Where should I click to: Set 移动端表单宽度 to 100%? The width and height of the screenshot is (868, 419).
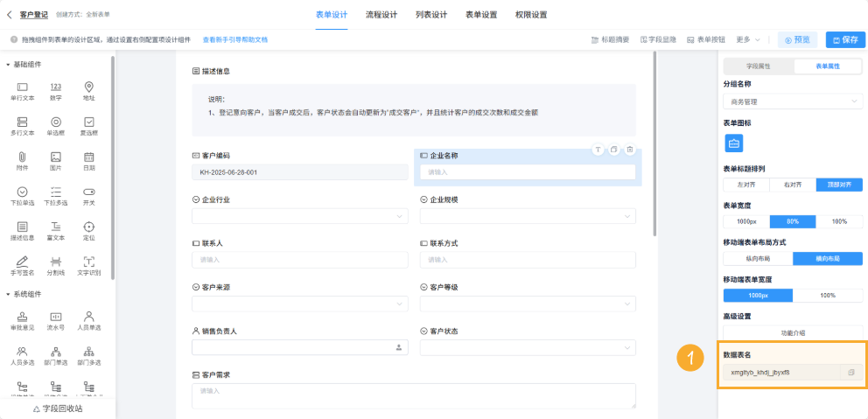click(x=828, y=296)
